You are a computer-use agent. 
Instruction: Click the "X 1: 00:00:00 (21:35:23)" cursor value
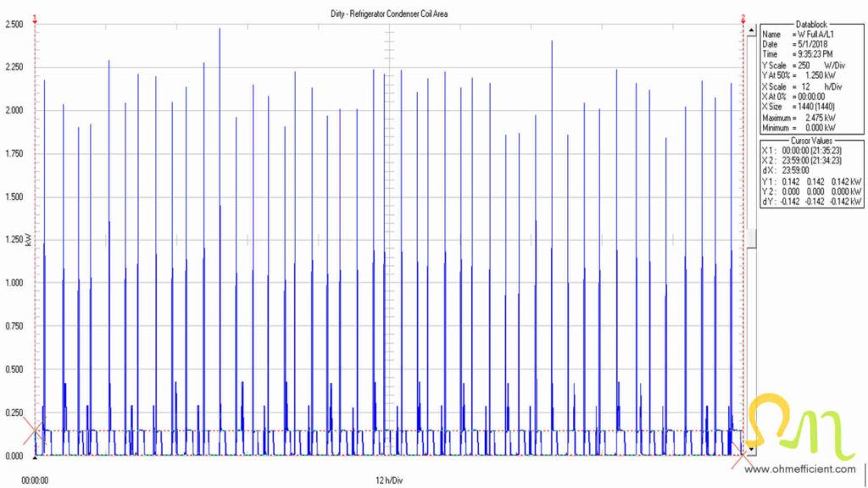pos(802,151)
